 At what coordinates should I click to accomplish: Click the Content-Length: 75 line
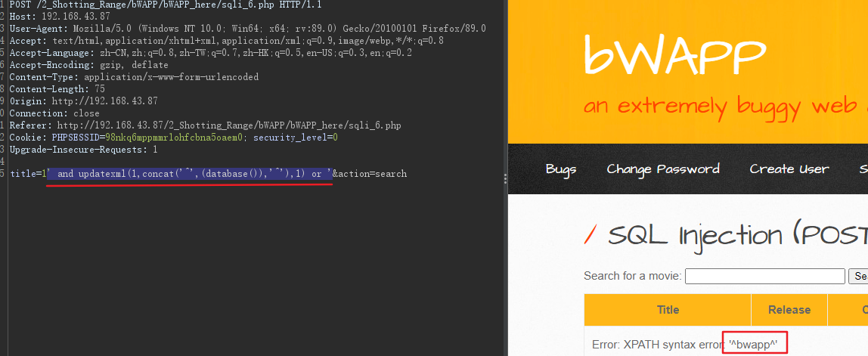(x=57, y=89)
